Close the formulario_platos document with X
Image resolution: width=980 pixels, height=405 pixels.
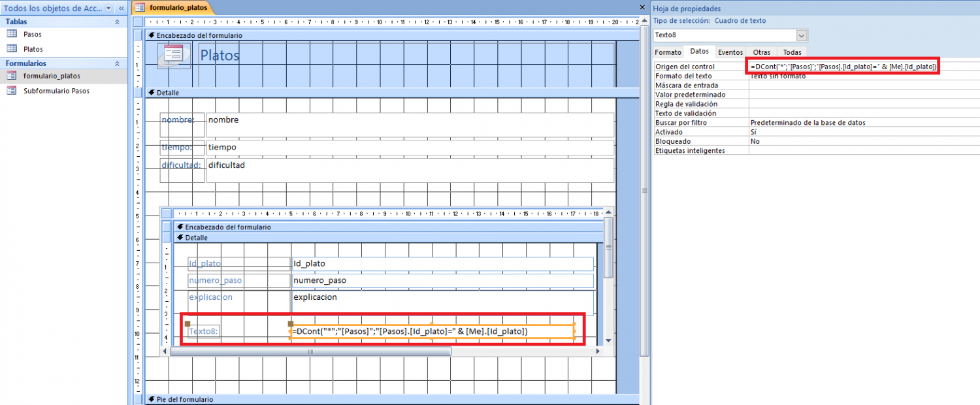point(642,7)
